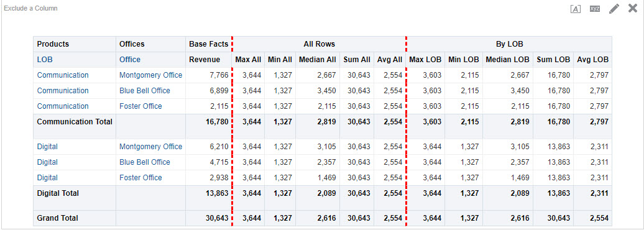
Task: Open Foster Office link in Communication rows
Action: pyautogui.click(x=140, y=106)
